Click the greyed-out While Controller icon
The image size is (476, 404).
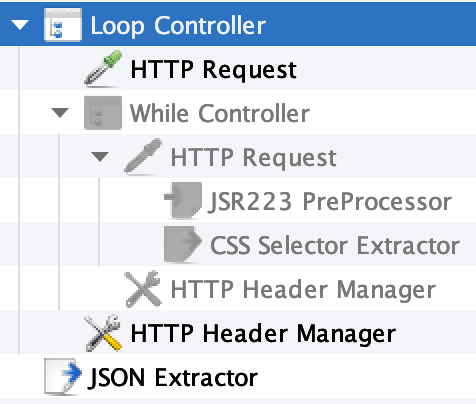tap(103, 113)
